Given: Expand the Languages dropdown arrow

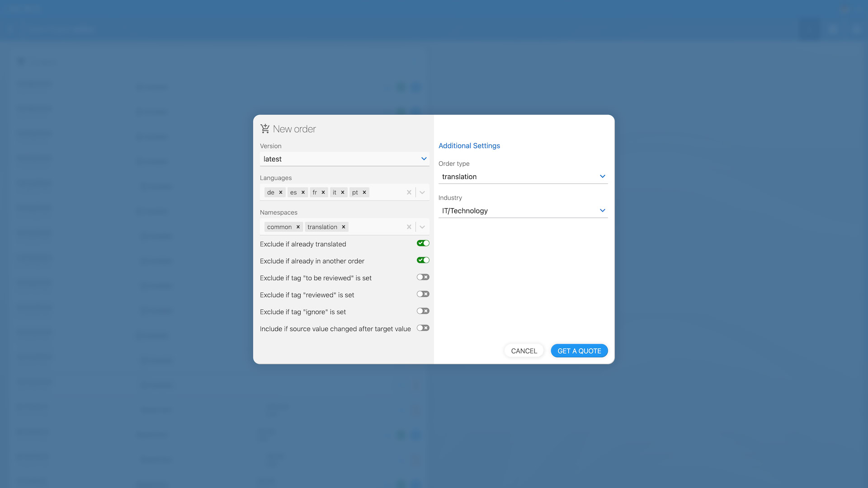Looking at the screenshot, I should tap(422, 192).
